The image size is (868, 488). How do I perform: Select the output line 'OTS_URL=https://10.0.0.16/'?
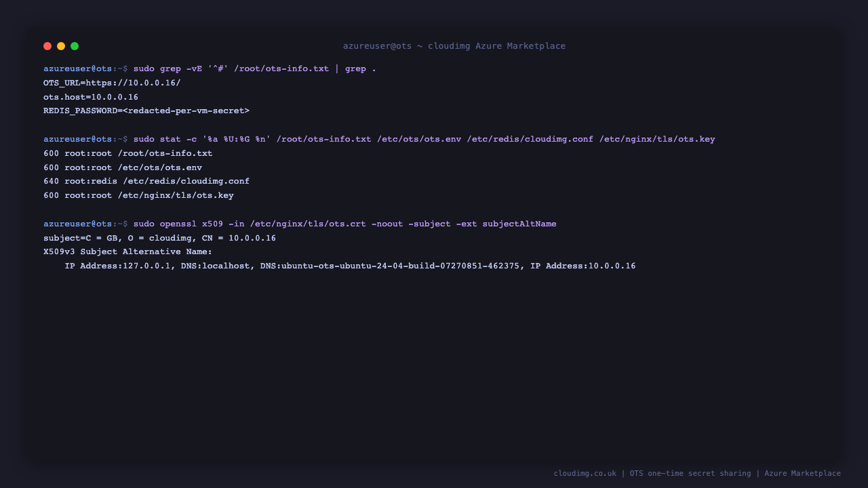click(x=112, y=83)
